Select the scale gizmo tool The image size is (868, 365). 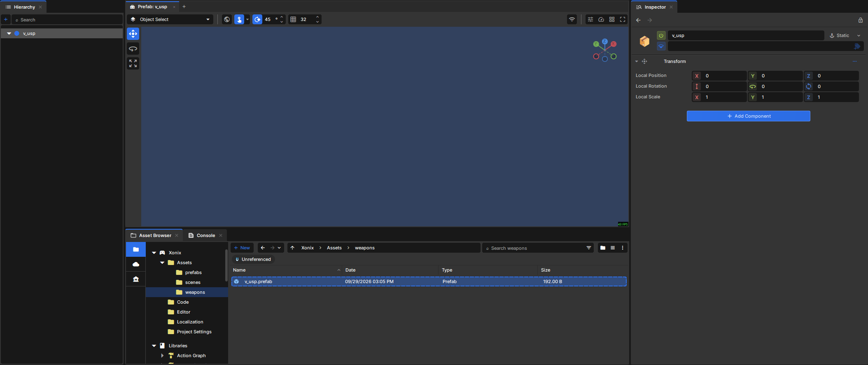[x=133, y=63]
